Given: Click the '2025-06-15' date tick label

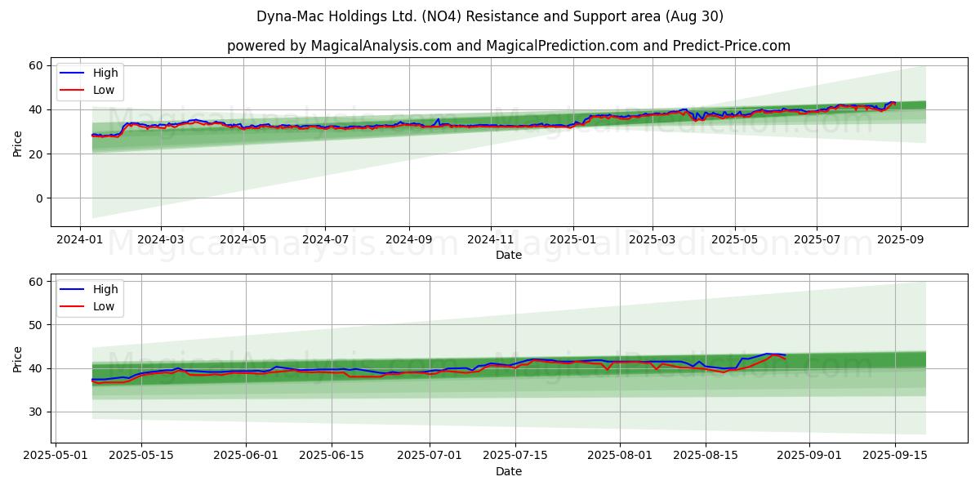Looking at the screenshot, I should pos(332,456).
